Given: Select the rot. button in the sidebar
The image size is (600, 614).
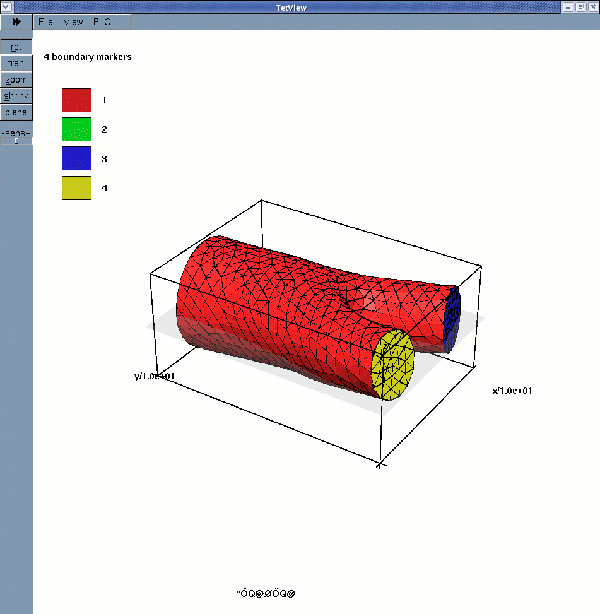Looking at the screenshot, I should pyautogui.click(x=16, y=47).
